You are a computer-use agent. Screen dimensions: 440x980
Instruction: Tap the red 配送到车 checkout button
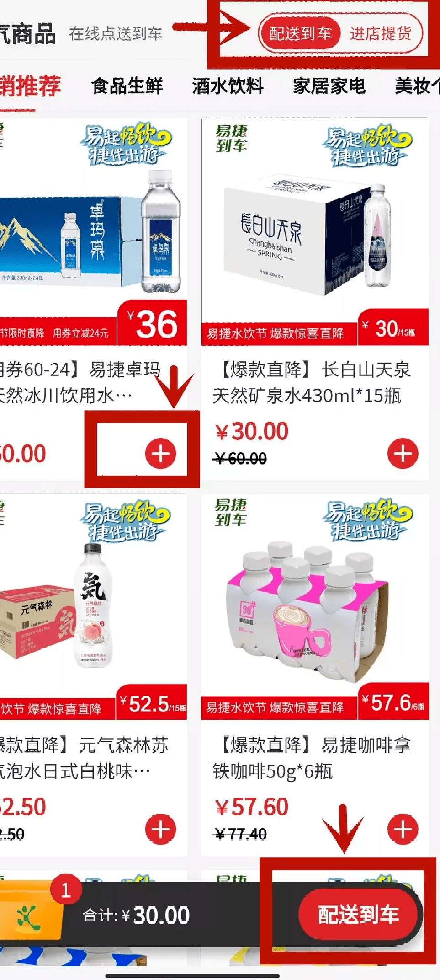coord(358,914)
